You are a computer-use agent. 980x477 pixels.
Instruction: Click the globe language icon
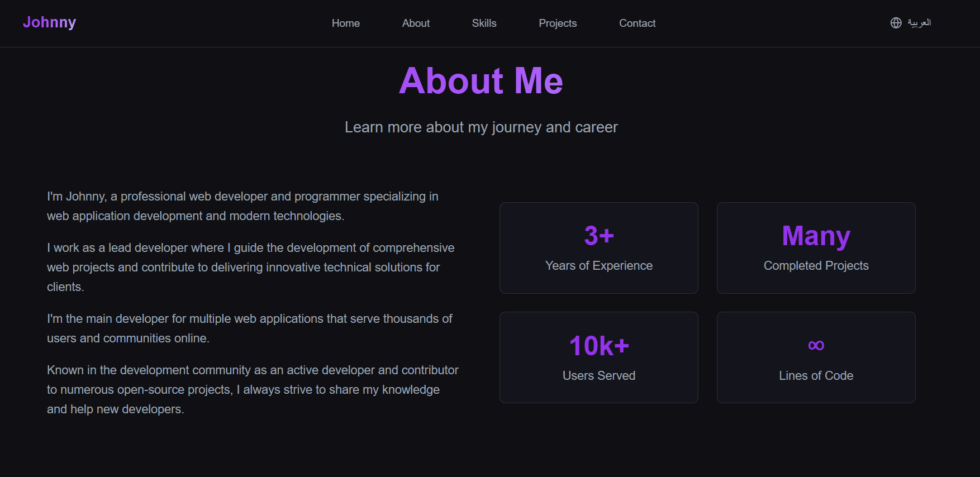point(896,23)
